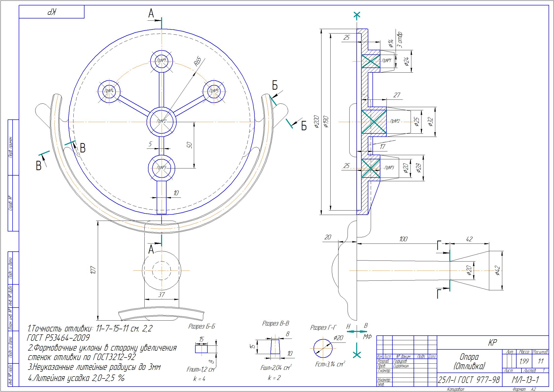Select the ПрN°1 top boss circle
This screenshot has height=392, width=554.
coord(161,61)
